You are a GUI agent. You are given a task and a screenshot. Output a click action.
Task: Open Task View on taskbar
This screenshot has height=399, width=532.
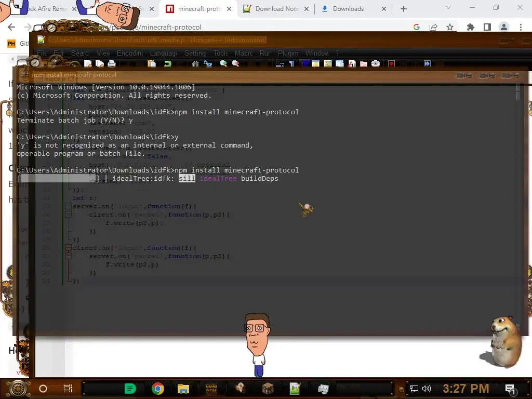click(68, 389)
